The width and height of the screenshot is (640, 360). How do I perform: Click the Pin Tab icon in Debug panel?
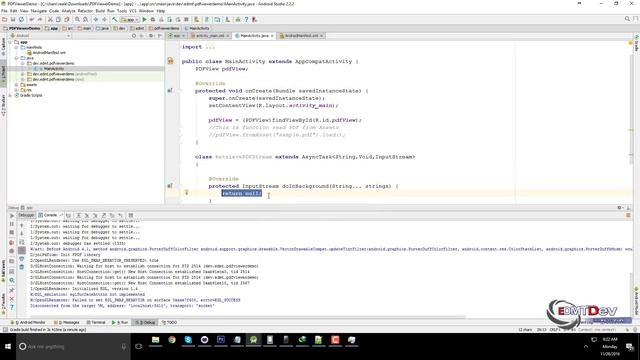point(12,290)
